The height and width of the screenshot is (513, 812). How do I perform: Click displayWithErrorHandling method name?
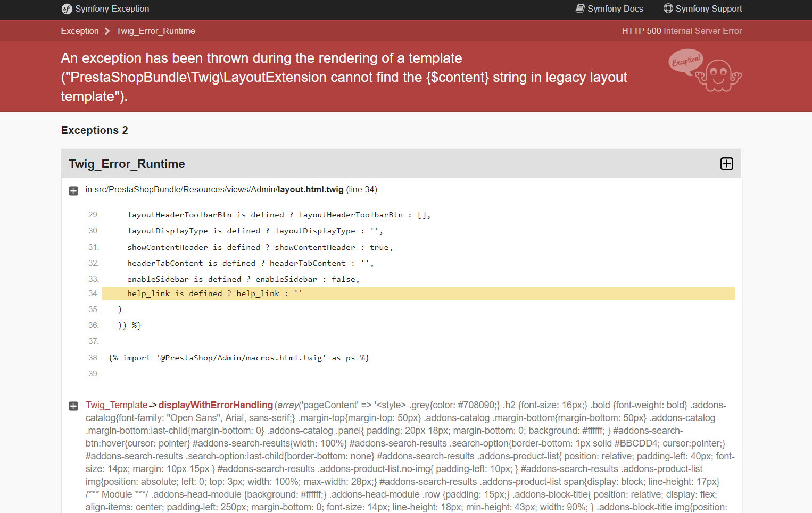click(x=216, y=405)
